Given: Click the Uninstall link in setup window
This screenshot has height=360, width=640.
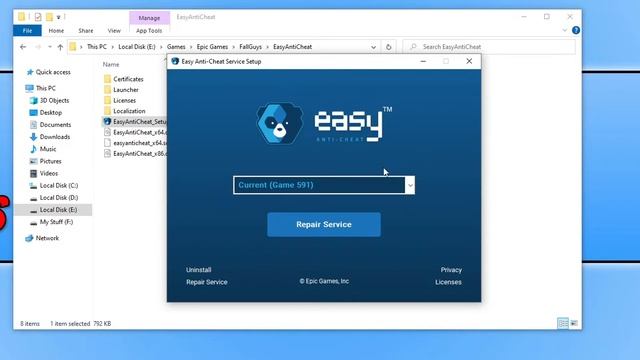Looking at the screenshot, I should [x=198, y=270].
